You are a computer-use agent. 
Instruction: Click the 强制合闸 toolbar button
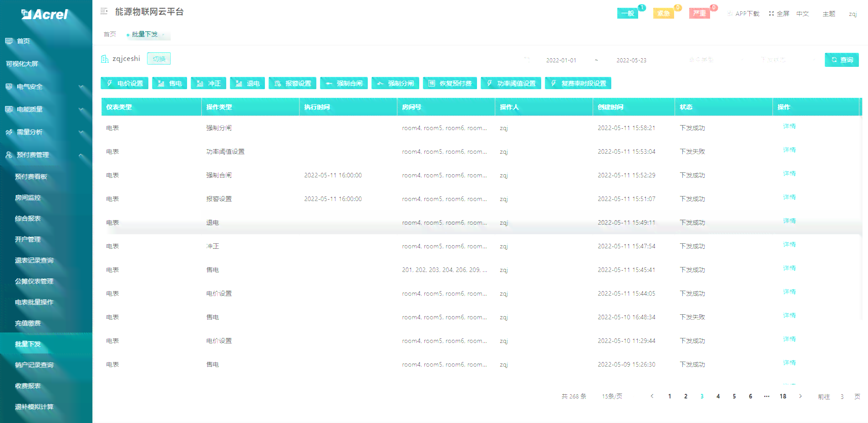344,83
